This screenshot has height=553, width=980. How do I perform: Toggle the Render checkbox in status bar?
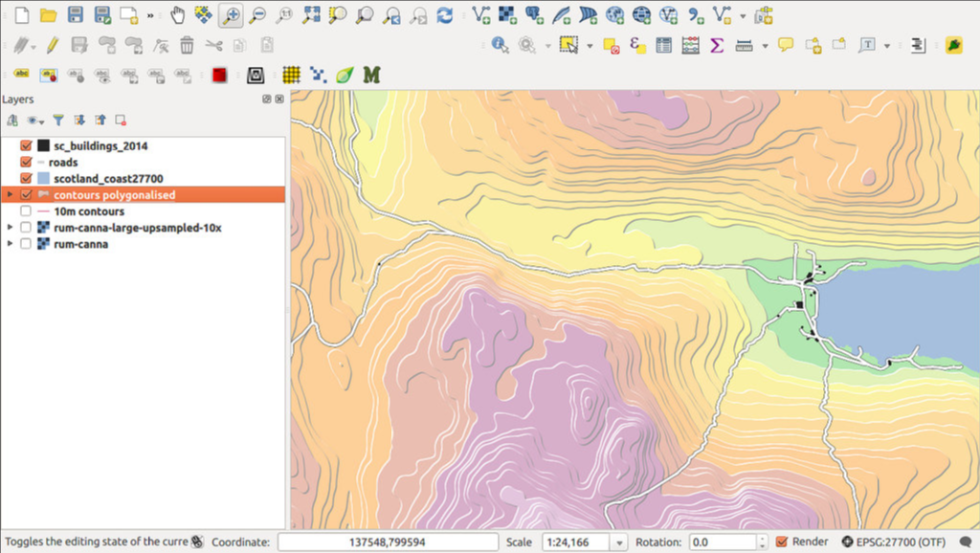click(782, 542)
